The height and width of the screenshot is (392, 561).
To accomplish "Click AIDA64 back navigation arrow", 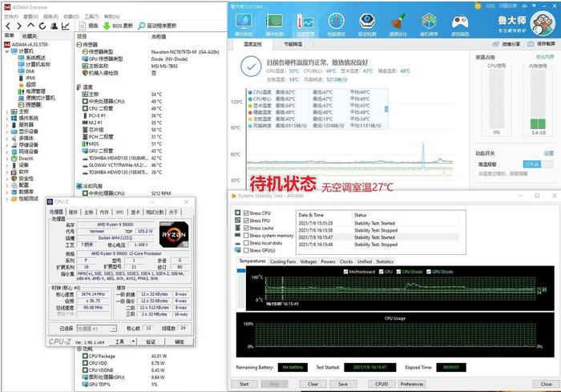I will [8, 26].
